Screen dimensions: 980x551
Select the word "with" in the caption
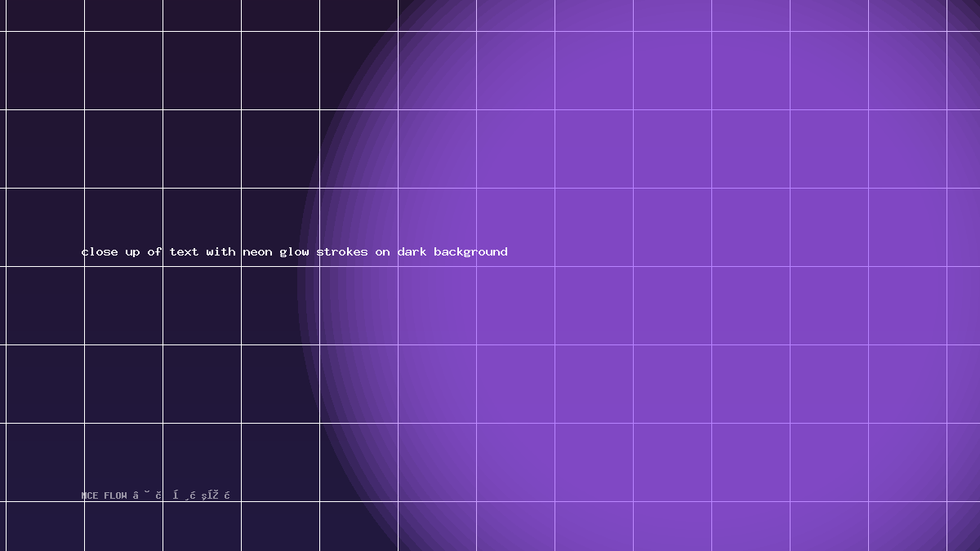[x=220, y=251]
